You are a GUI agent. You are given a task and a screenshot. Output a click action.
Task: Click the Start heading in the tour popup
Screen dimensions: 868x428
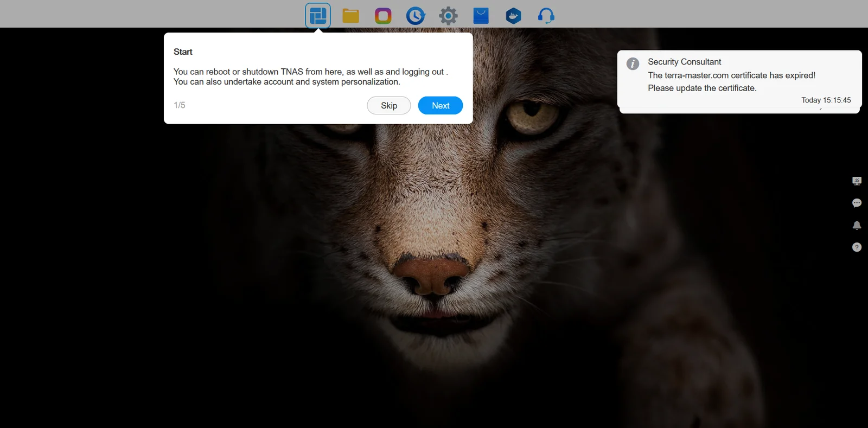183,52
